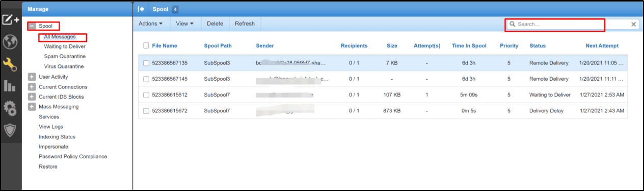Click the 5m 09s time in spool cell
This screenshot has height=191, width=644.
click(x=469, y=95)
